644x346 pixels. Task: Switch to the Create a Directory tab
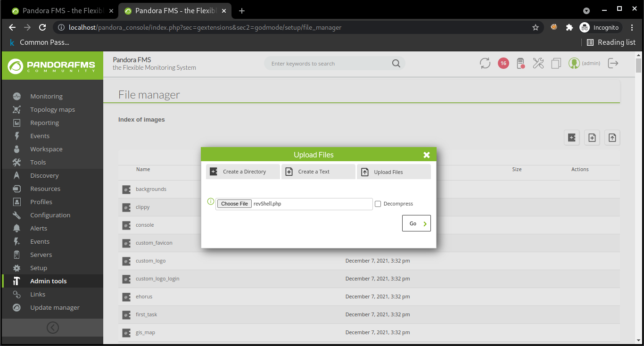click(x=243, y=172)
